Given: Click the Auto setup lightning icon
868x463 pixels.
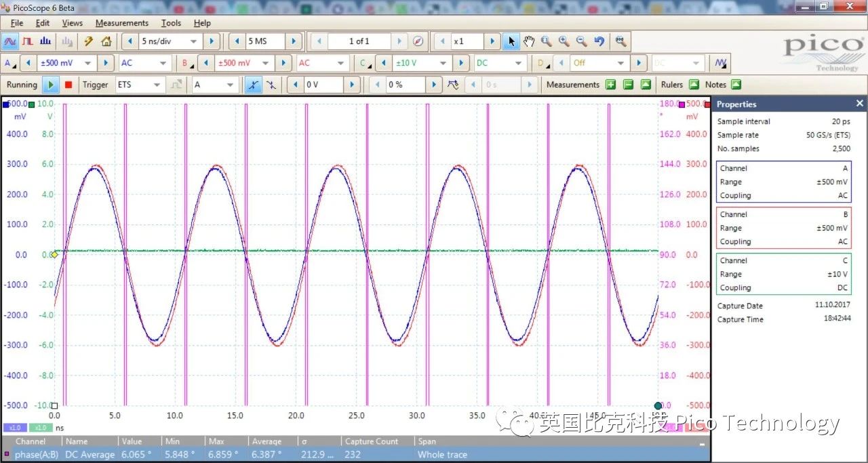Looking at the screenshot, I should coord(89,41).
